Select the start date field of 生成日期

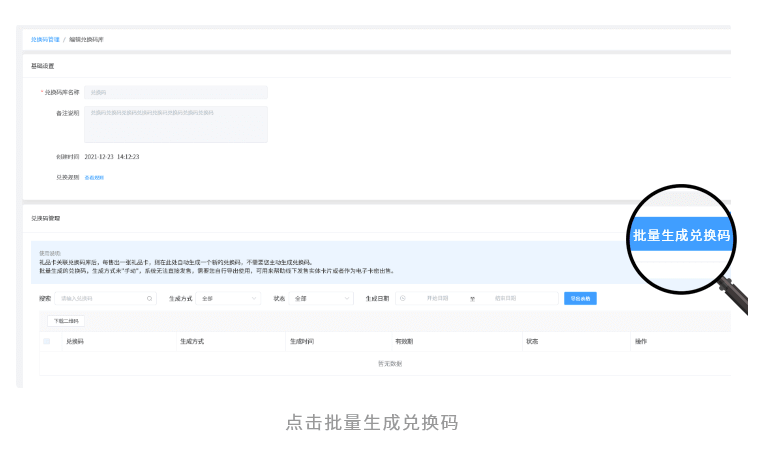(438, 298)
